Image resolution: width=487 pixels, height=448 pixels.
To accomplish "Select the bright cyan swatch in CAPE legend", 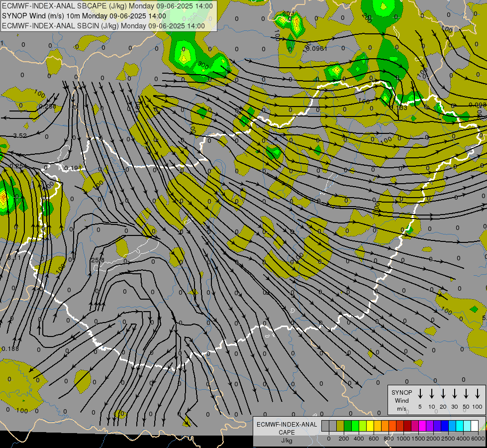I will [x=460, y=426].
